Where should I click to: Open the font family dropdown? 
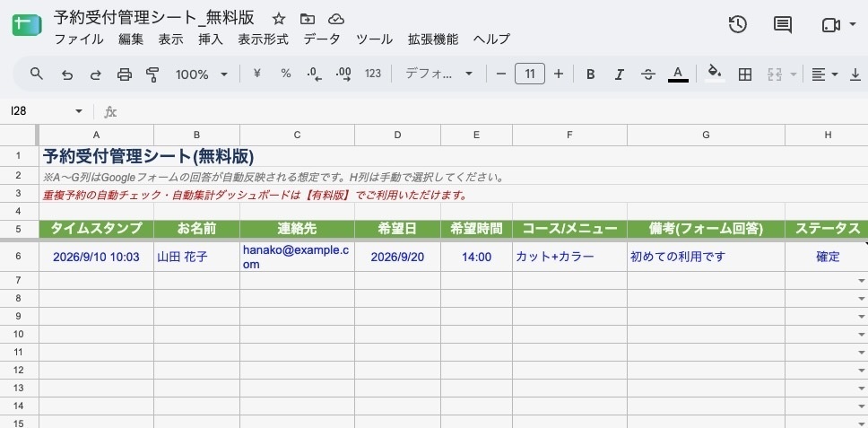[438, 74]
